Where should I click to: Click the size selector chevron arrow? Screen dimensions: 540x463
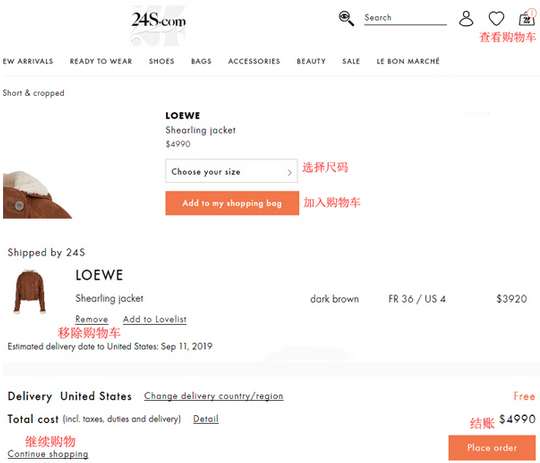pyautogui.click(x=290, y=172)
